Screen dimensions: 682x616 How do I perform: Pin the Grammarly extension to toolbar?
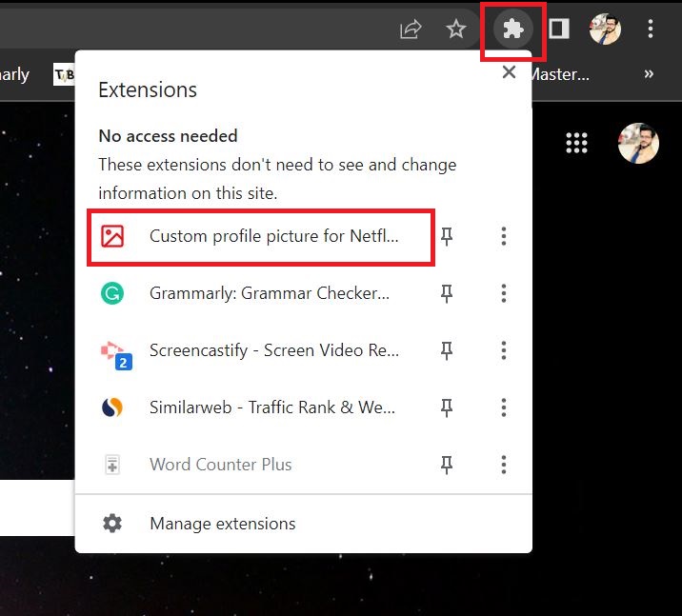tap(447, 293)
